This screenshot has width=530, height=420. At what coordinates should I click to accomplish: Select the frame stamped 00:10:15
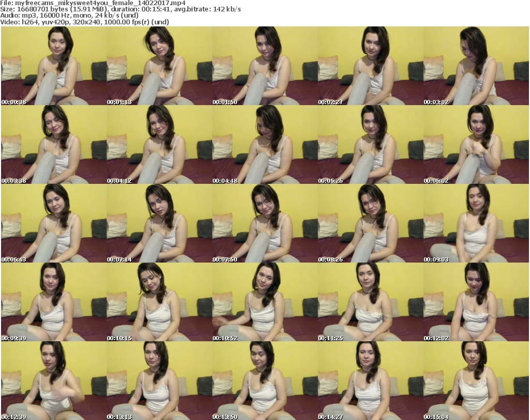click(159, 302)
